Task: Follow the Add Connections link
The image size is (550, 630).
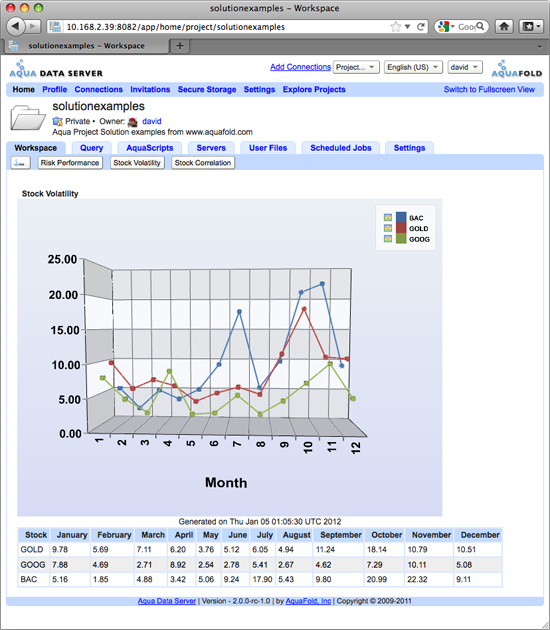Action: click(x=300, y=67)
